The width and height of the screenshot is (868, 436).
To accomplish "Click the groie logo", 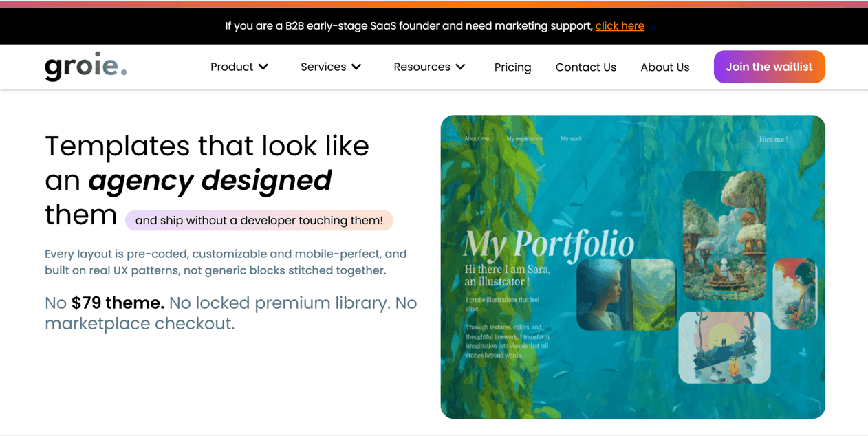I will pyautogui.click(x=85, y=66).
